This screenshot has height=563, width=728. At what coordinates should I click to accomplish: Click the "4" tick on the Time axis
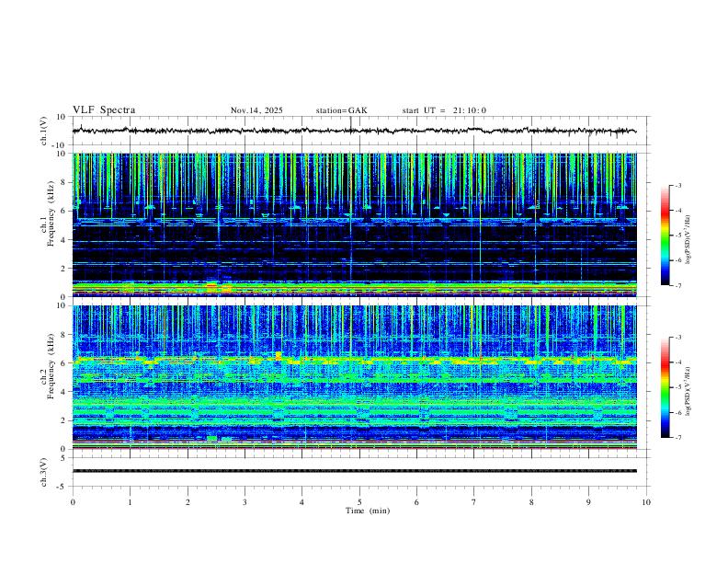[301, 502]
